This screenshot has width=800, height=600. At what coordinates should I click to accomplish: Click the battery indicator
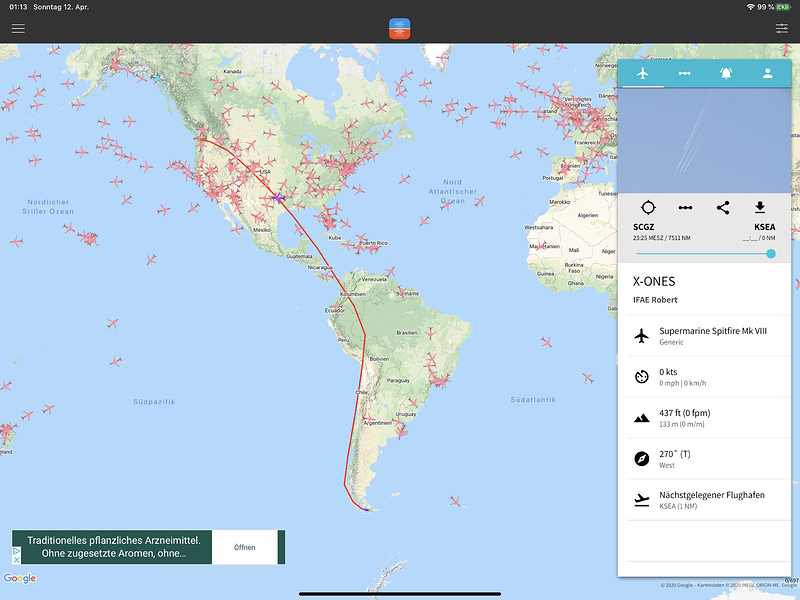coord(783,7)
